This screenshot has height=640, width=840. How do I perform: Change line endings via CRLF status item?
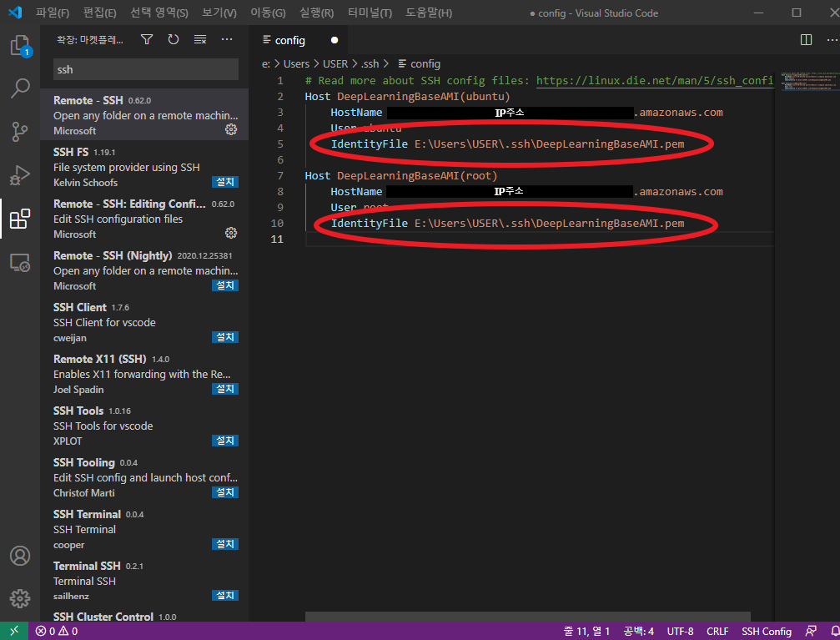[717, 632]
